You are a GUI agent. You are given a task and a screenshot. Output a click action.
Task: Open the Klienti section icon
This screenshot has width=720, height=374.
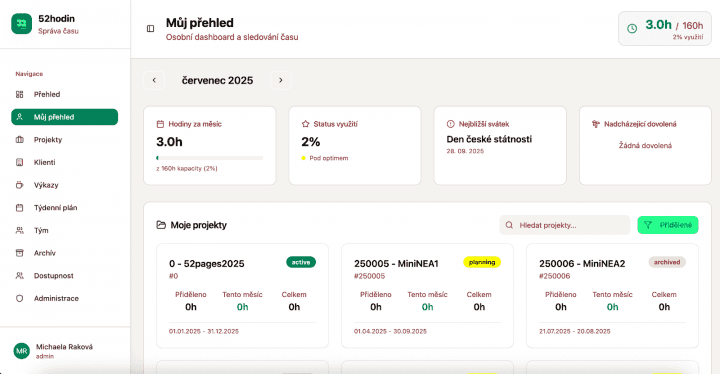click(x=19, y=162)
